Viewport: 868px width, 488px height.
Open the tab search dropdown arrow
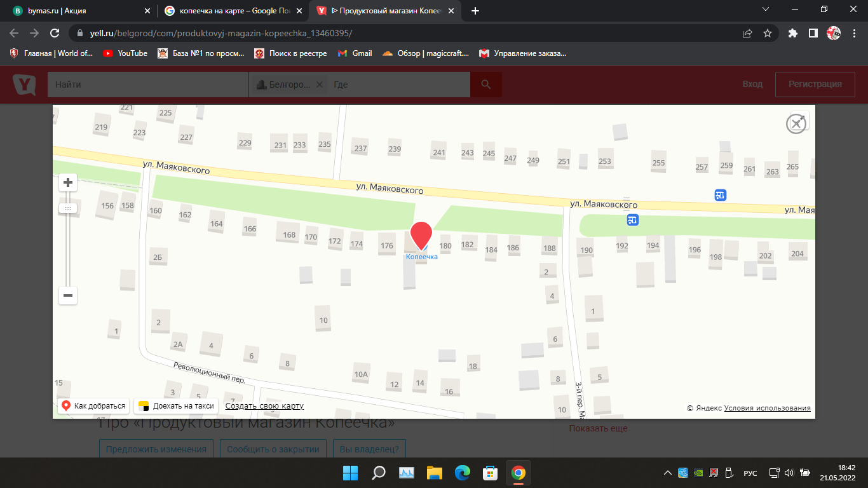[766, 10]
